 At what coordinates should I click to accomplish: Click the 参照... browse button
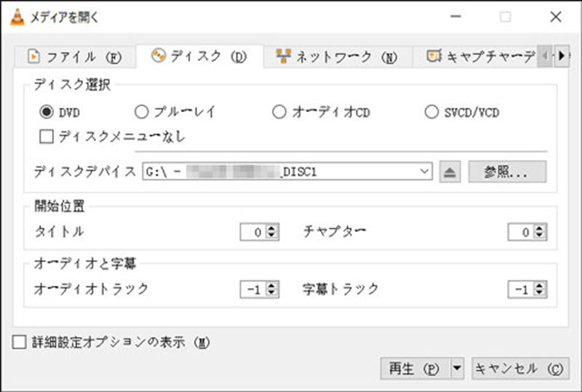(x=507, y=172)
